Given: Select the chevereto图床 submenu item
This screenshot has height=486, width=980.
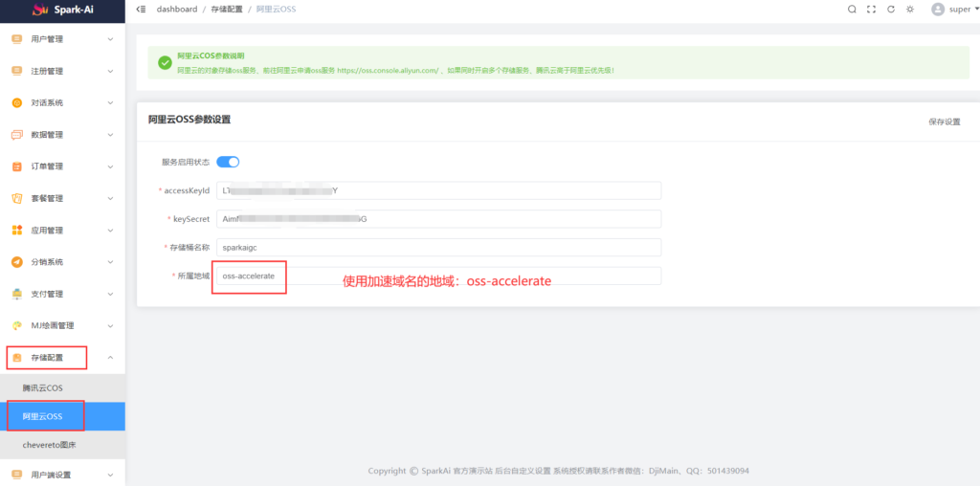Looking at the screenshot, I should [x=48, y=445].
